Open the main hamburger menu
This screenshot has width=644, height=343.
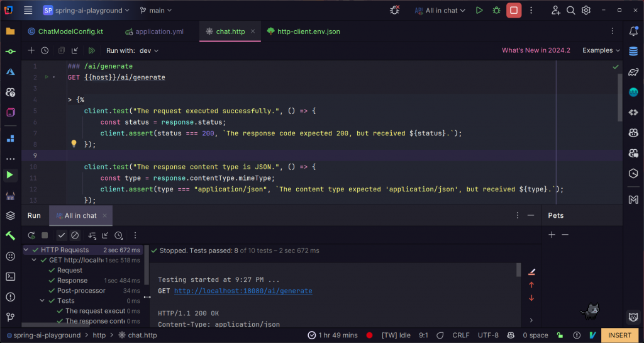coord(28,10)
